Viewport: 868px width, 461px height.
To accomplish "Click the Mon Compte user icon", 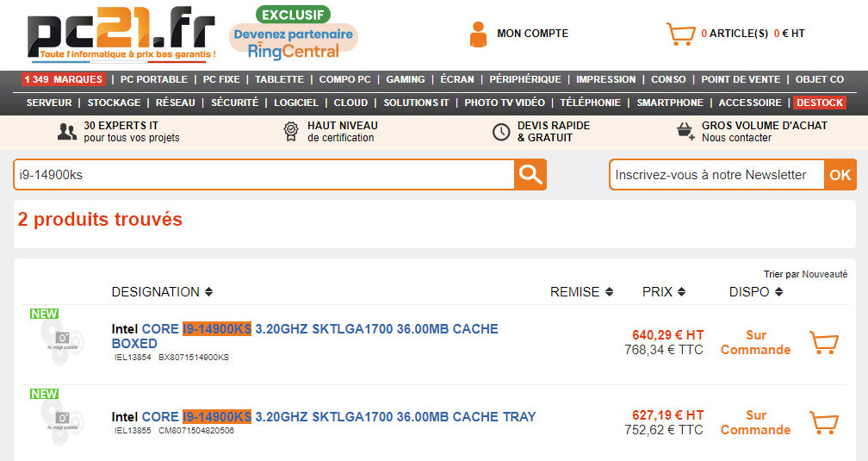I will tap(479, 34).
